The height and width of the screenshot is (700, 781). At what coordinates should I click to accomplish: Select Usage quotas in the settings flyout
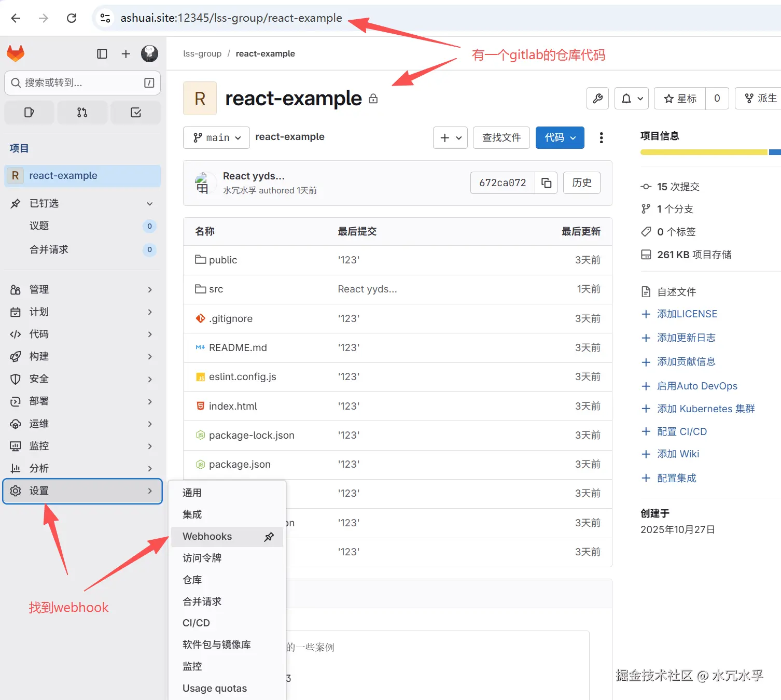click(227, 689)
